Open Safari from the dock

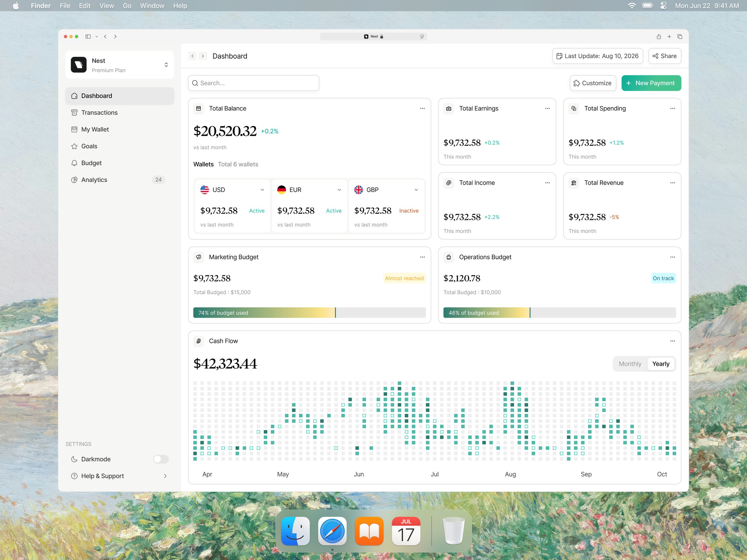[x=332, y=531]
